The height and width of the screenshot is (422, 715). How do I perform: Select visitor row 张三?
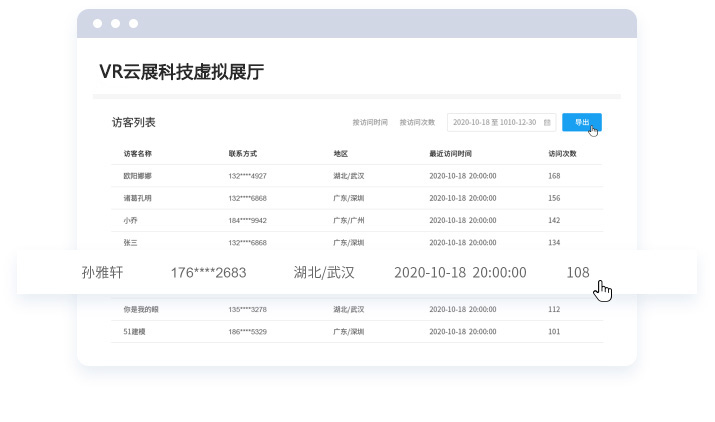click(x=131, y=242)
